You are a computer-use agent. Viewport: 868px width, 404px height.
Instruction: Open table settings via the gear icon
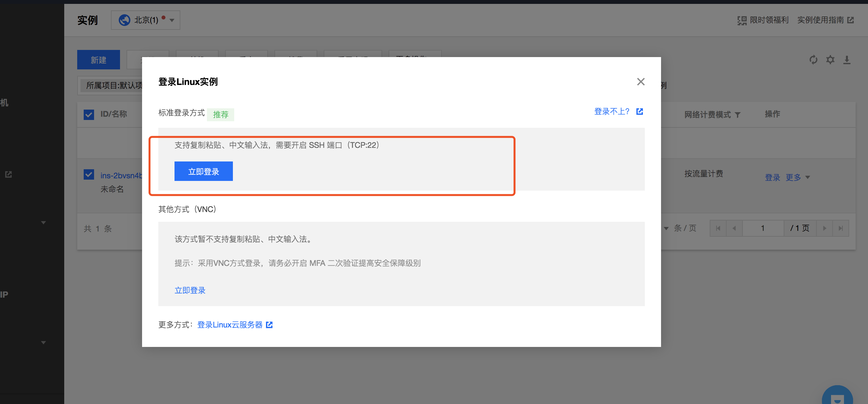(x=830, y=60)
